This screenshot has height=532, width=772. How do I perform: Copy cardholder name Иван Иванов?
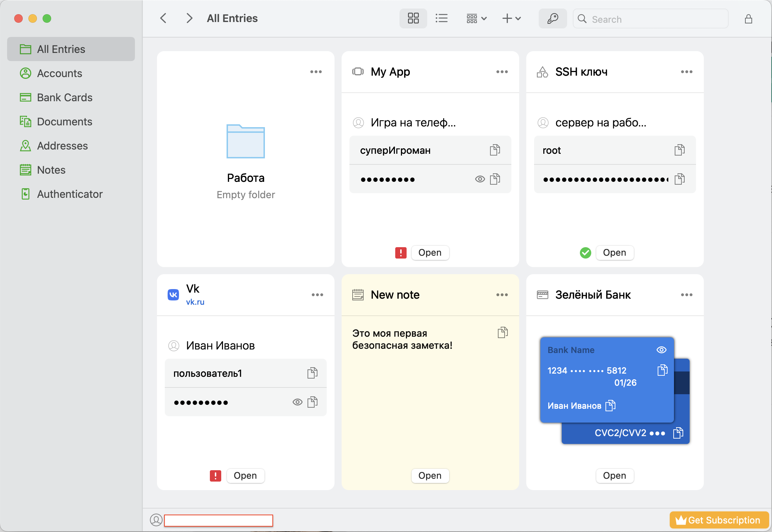610,405
